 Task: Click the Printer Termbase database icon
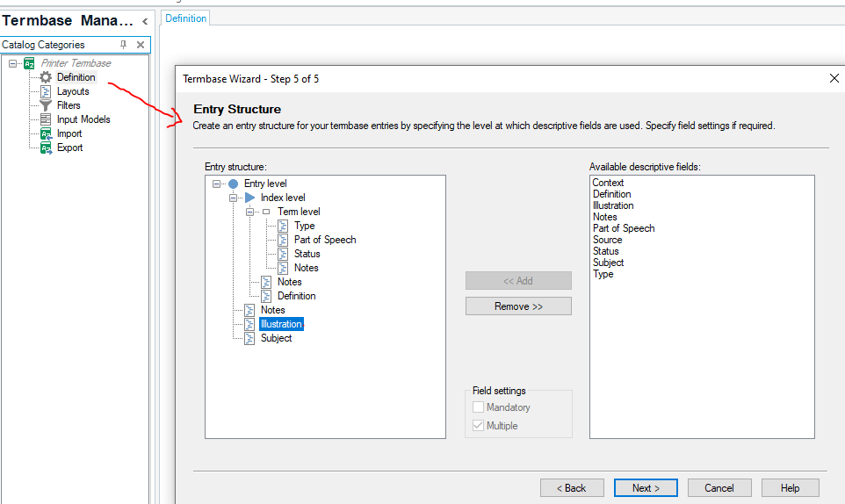[x=29, y=63]
